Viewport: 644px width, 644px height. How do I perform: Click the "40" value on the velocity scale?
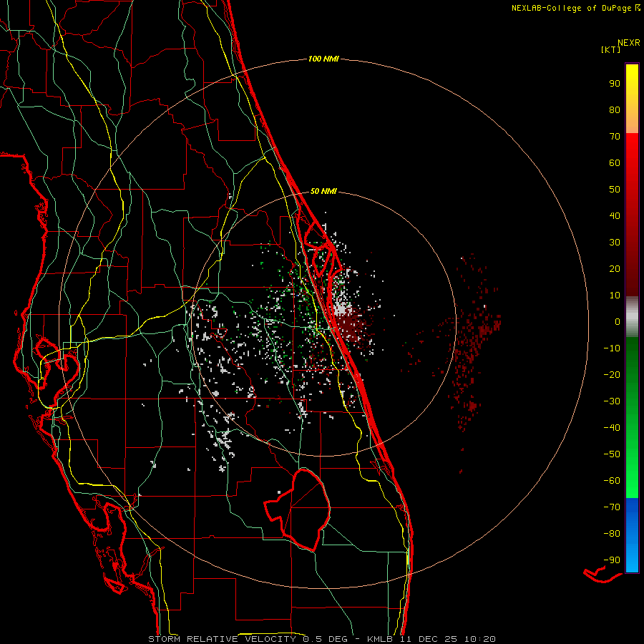(615, 216)
